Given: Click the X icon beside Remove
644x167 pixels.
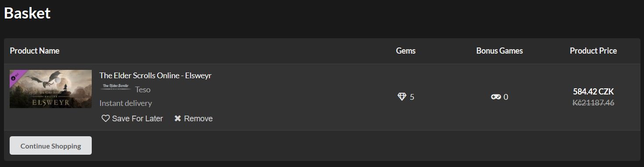Looking at the screenshot, I should click(178, 119).
